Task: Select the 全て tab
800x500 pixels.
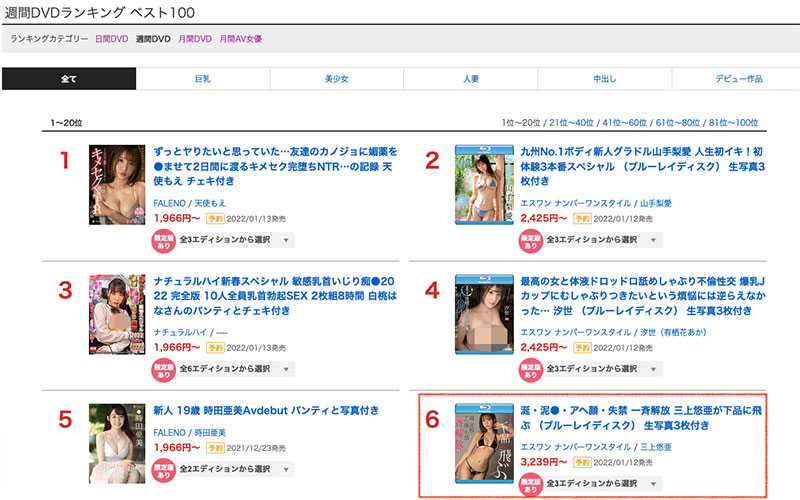Action: [x=69, y=78]
